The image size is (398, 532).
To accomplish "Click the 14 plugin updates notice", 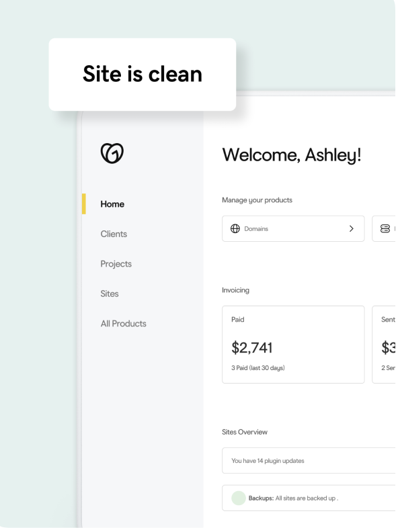I will 309,460.
